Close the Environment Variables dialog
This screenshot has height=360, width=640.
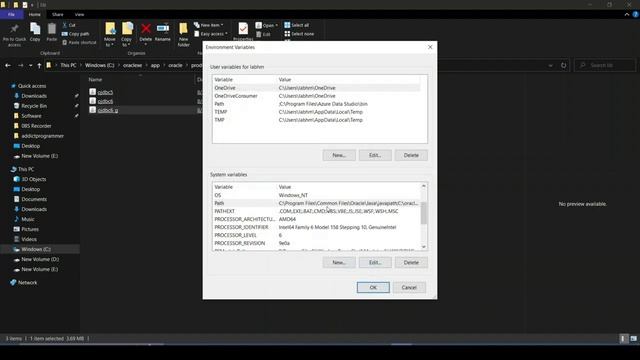430,47
